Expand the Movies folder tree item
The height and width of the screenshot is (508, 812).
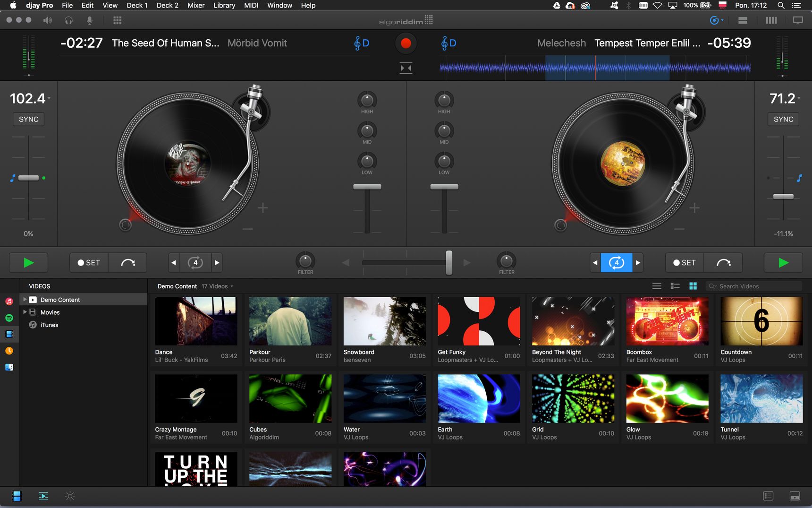(x=25, y=312)
